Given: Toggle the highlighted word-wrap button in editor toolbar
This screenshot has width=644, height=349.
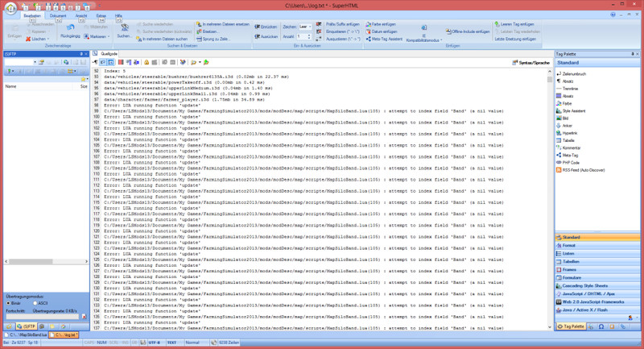Looking at the screenshot, I should 103,63.
